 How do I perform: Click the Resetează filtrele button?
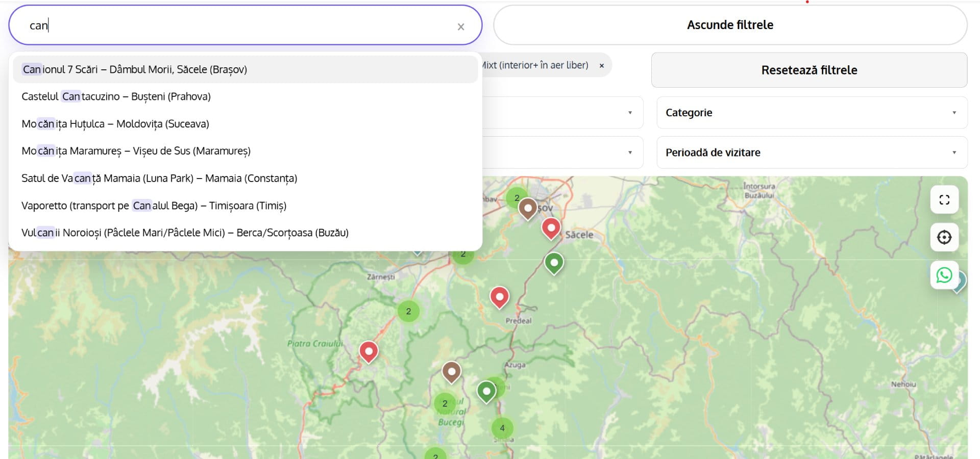tap(809, 70)
